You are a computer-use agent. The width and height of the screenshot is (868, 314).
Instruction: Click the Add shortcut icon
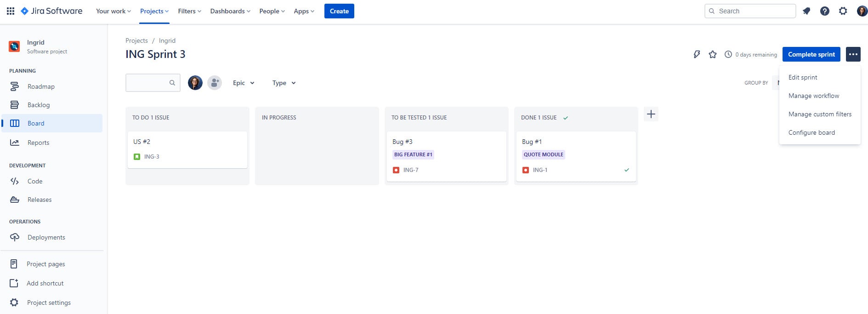(x=14, y=283)
